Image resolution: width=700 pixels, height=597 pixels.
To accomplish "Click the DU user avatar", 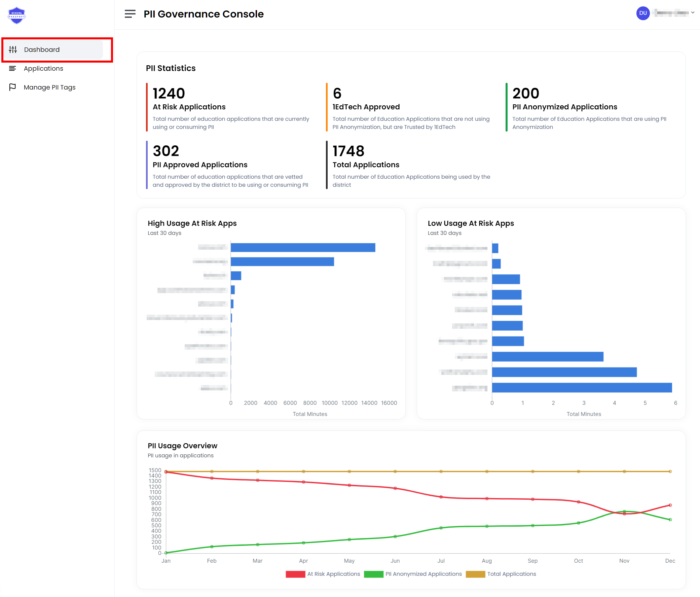I will pyautogui.click(x=642, y=13).
